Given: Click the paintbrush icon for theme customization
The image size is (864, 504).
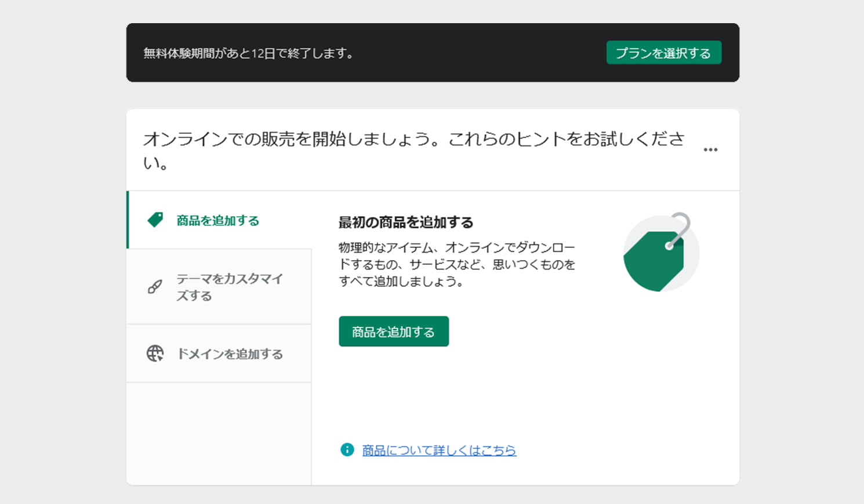Looking at the screenshot, I should (x=155, y=287).
